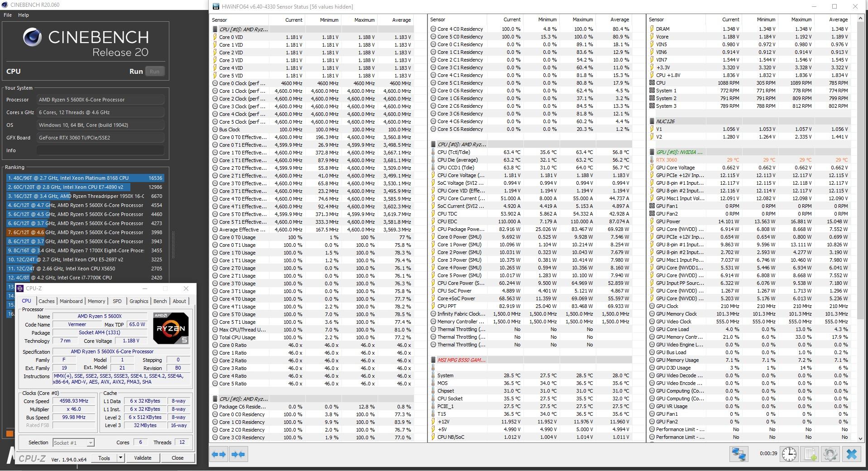
Task: Click the CPU section icon in first sensor column
Action: (x=215, y=29)
